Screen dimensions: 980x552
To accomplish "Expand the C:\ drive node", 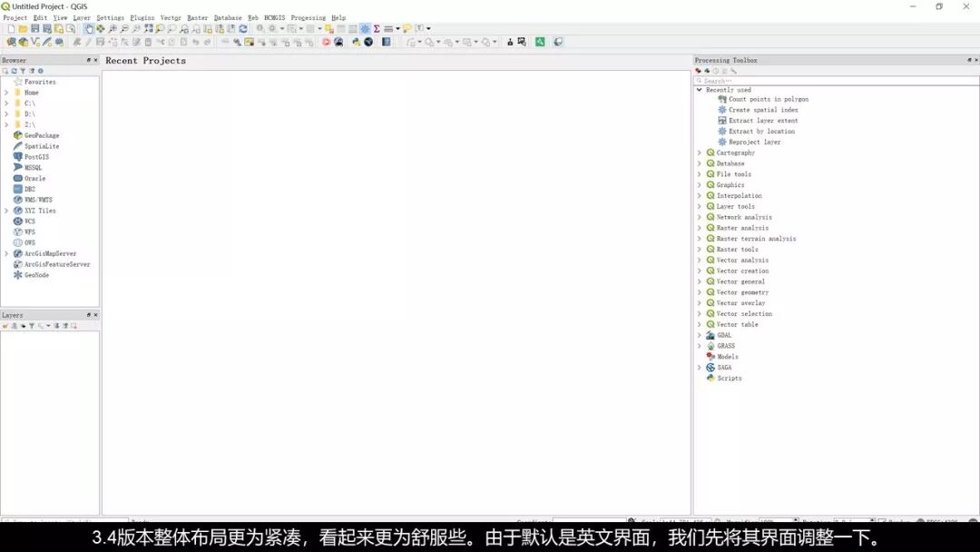I will pos(6,103).
